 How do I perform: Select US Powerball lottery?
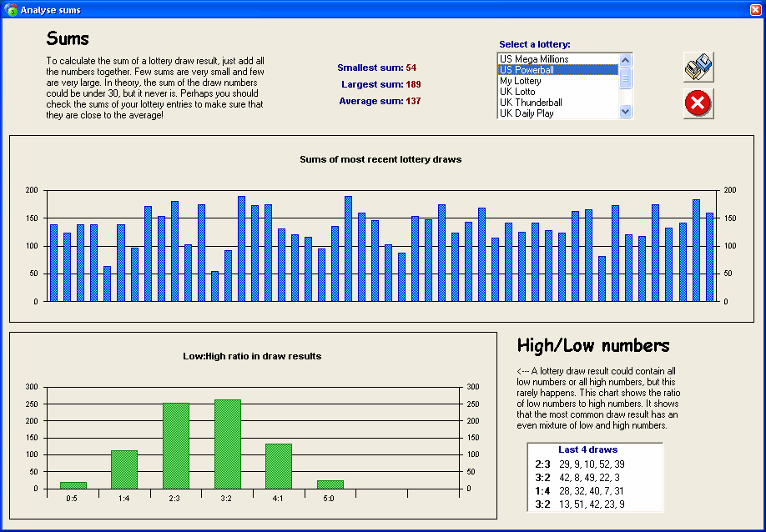[534, 70]
